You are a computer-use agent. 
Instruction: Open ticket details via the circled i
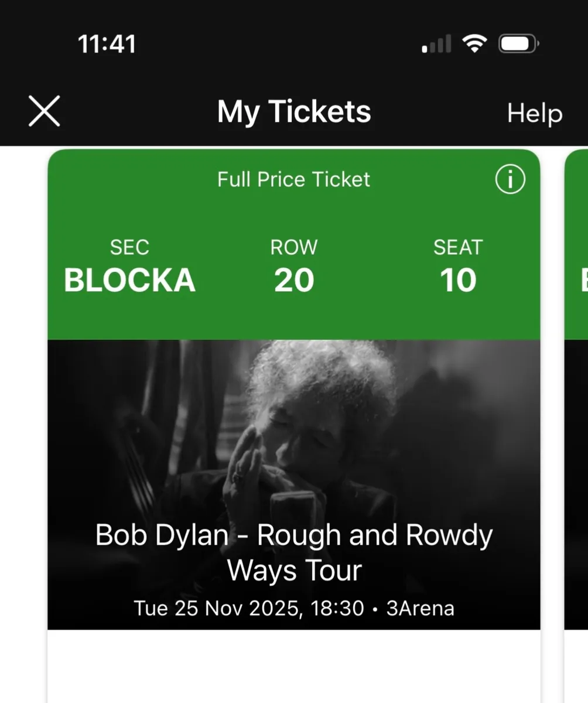pos(510,179)
